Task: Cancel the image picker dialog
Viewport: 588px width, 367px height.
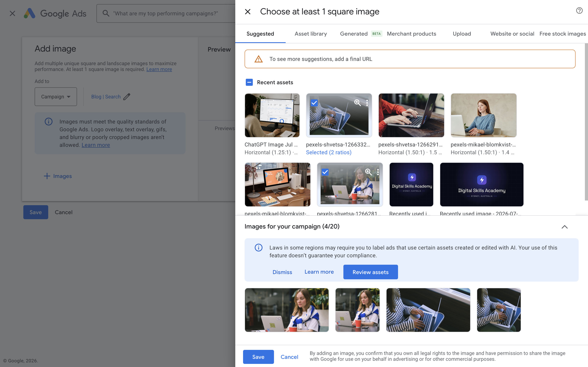Action: (x=289, y=357)
